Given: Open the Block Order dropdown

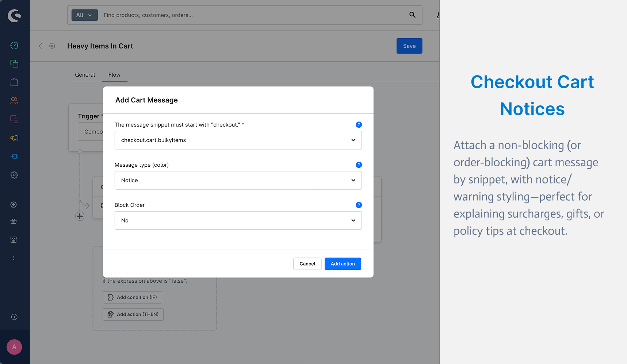Looking at the screenshot, I should [x=238, y=220].
